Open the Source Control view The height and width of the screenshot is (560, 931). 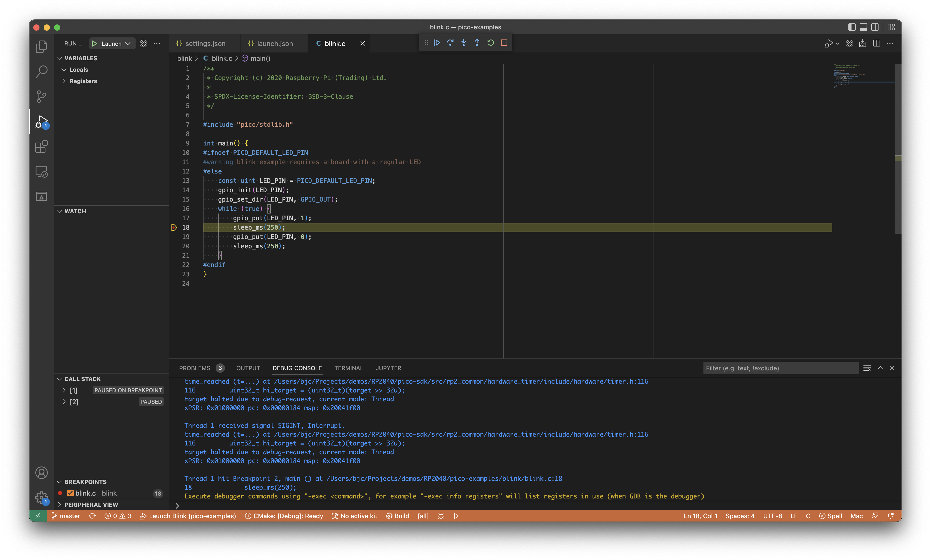click(x=42, y=96)
